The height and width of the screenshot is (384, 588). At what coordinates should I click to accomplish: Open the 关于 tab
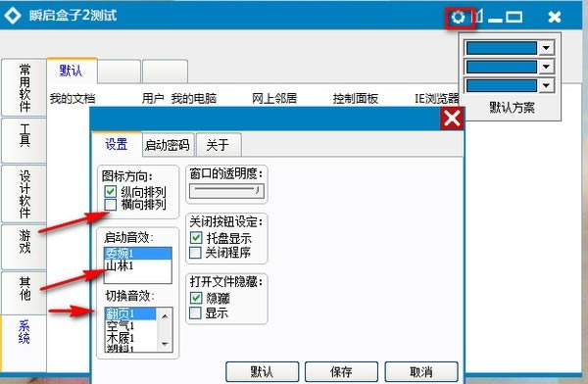218,145
